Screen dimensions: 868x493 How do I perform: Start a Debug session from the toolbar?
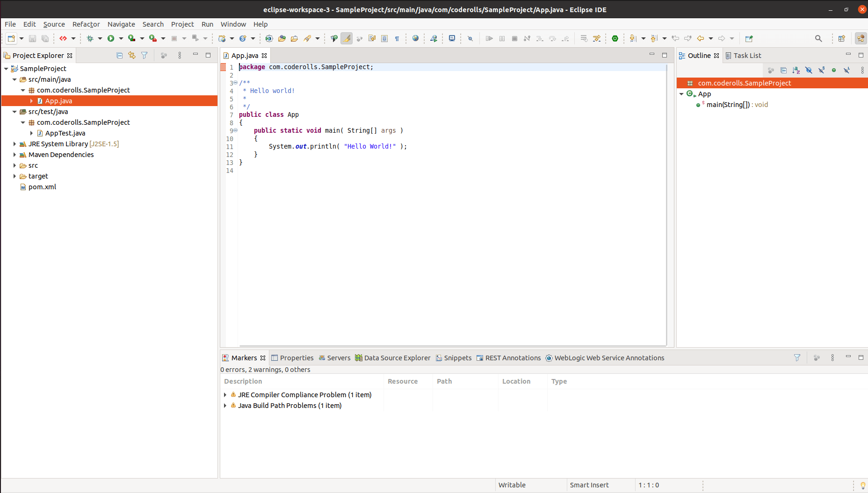click(x=91, y=38)
